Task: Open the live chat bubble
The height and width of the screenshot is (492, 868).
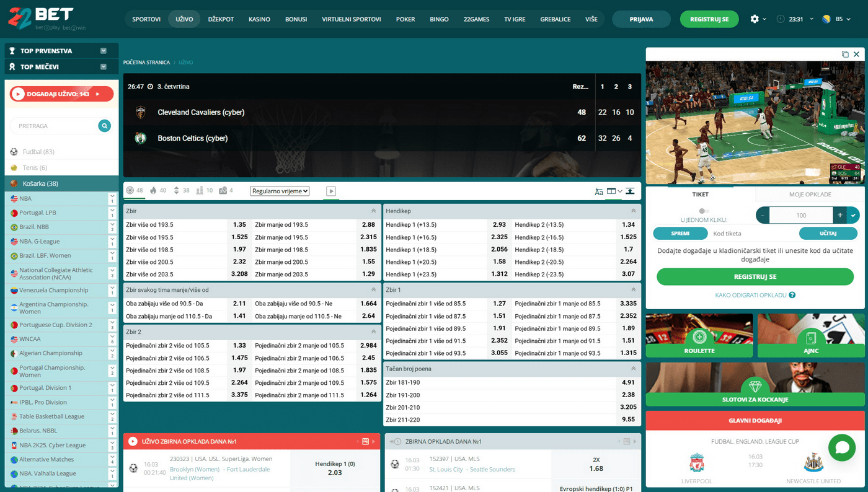Action: coord(841,447)
